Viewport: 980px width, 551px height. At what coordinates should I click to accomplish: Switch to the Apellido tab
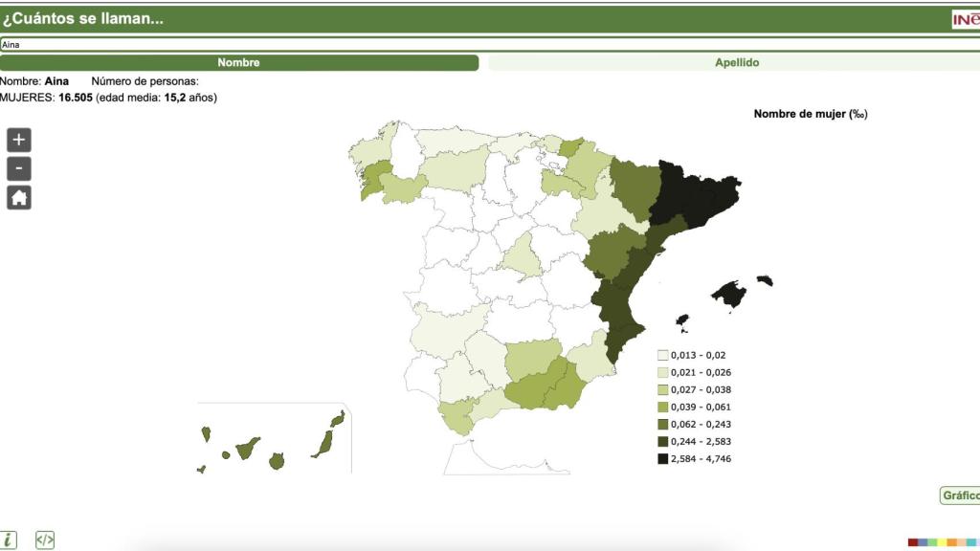point(736,63)
